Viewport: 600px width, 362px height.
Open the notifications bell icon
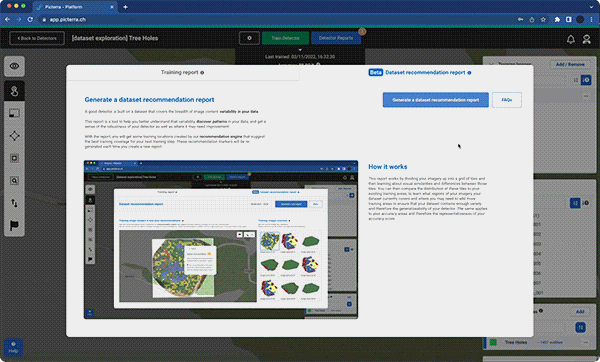[571, 39]
